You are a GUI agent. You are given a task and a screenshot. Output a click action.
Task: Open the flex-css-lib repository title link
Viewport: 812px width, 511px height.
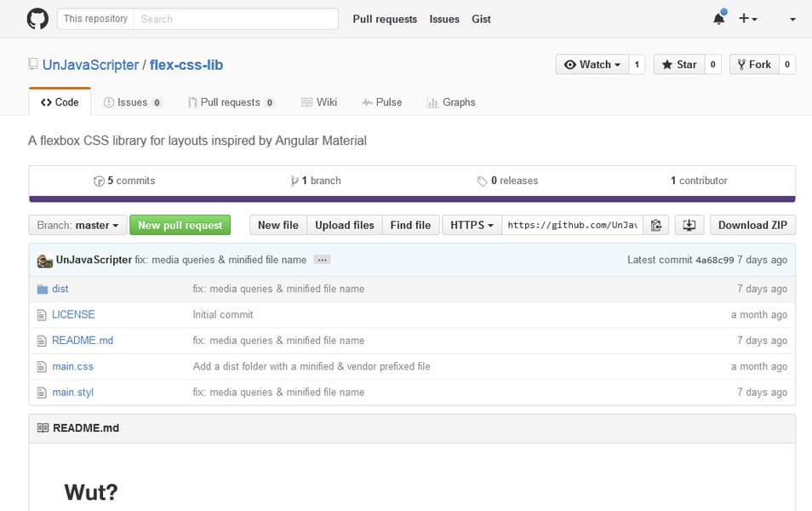186,65
